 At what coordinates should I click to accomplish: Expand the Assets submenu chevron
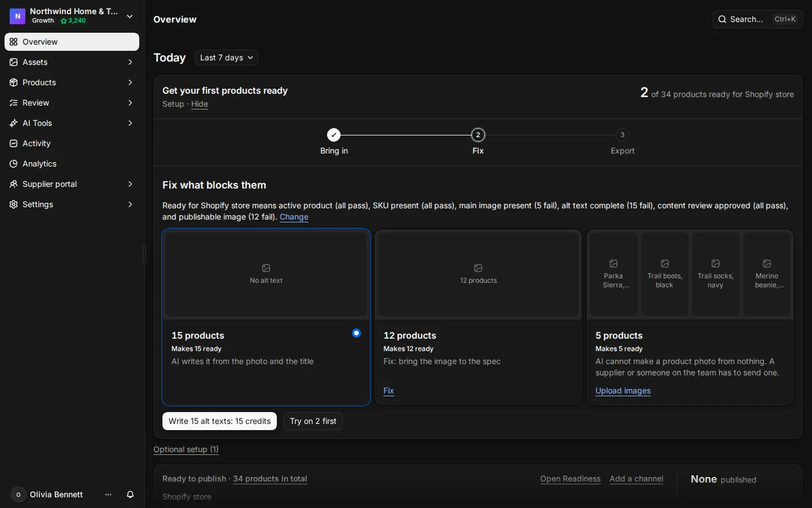pyautogui.click(x=130, y=62)
